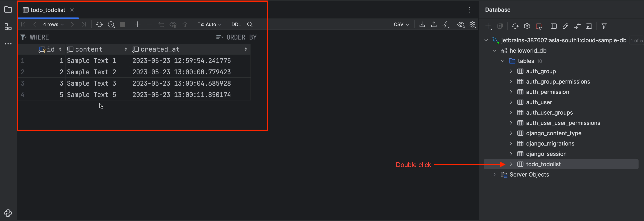The width and height of the screenshot is (644, 221).
Task: Click the Import Data upload icon
Action: coord(434,25)
